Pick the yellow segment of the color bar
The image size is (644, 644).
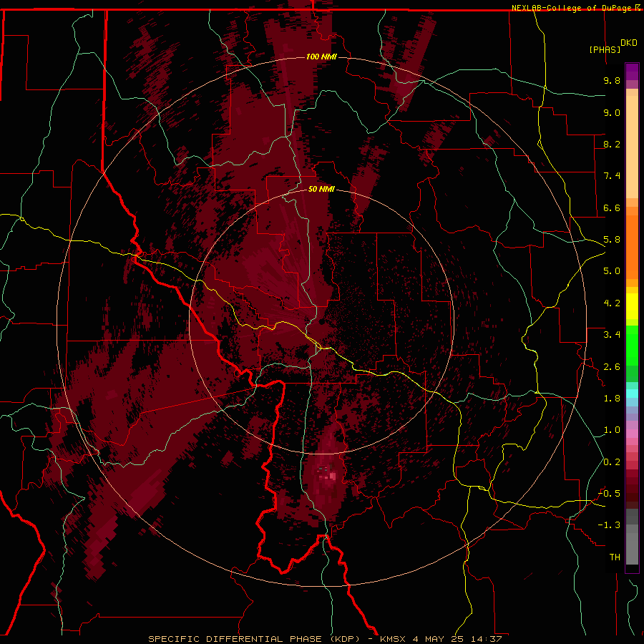[632, 306]
